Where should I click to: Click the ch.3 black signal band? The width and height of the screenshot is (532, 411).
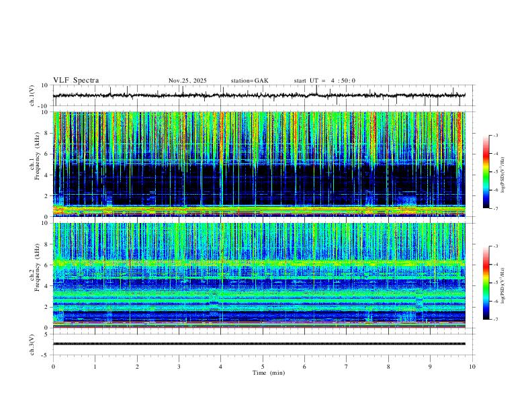[259, 344]
